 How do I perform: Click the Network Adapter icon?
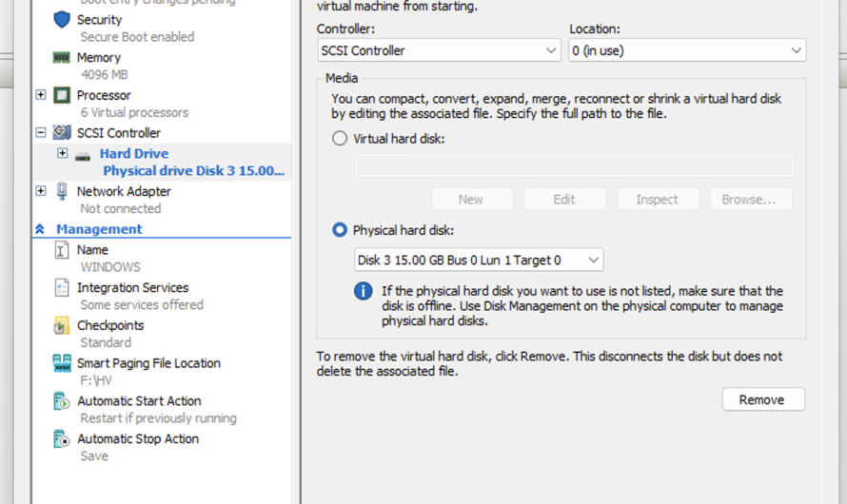point(62,191)
